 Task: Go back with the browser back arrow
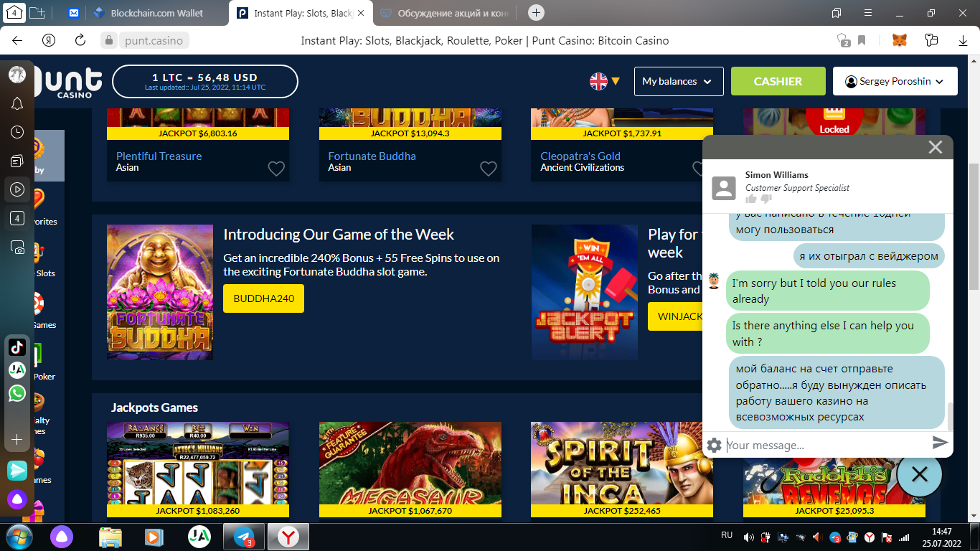click(x=17, y=41)
